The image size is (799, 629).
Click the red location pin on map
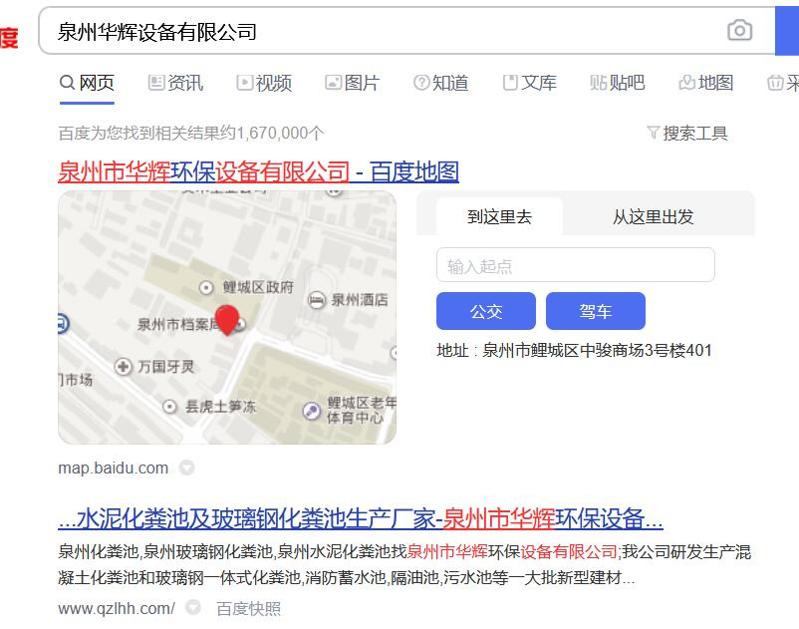coord(227,319)
